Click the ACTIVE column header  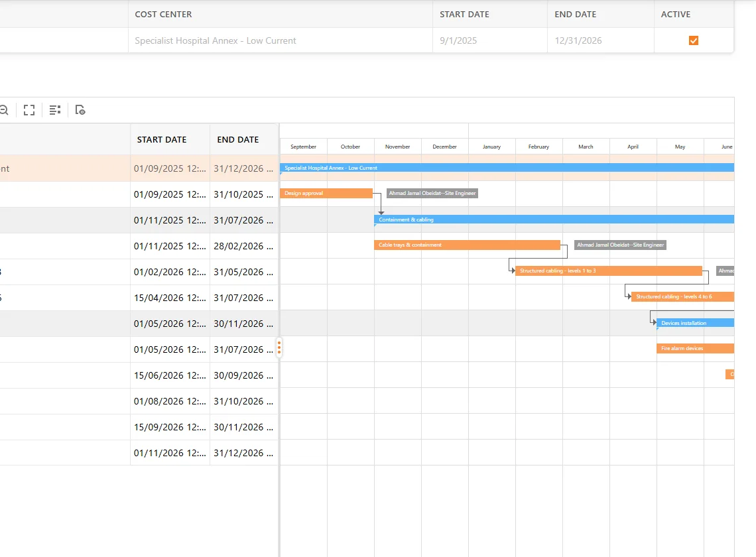click(x=694, y=15)
